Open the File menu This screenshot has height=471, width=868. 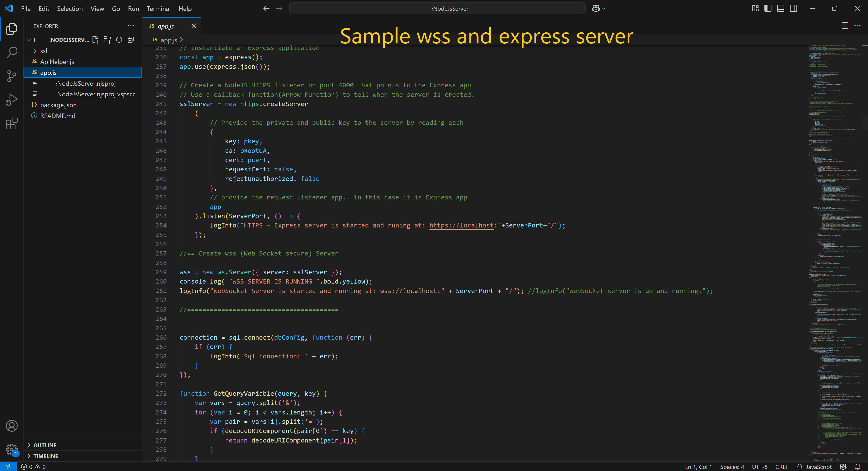click(26, 8)
